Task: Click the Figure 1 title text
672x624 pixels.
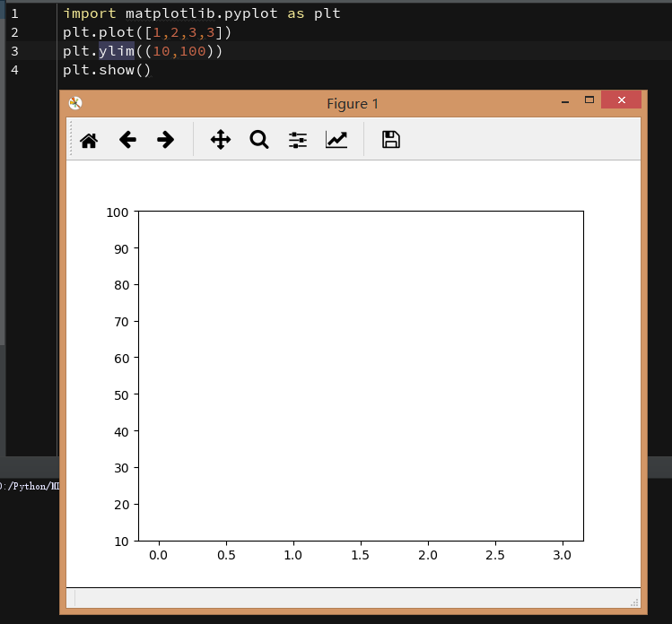Action: pyautogui.click(x=353, y=104)
